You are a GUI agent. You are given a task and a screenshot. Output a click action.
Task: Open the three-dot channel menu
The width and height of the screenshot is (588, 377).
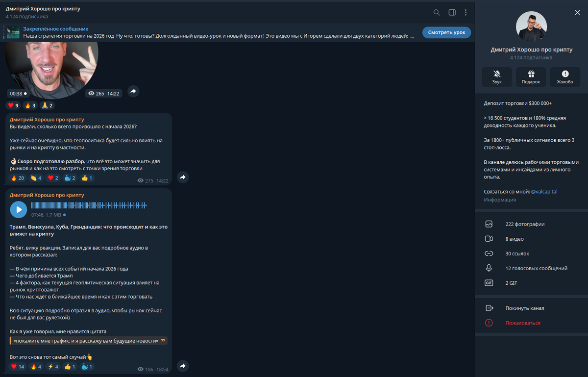465,12
